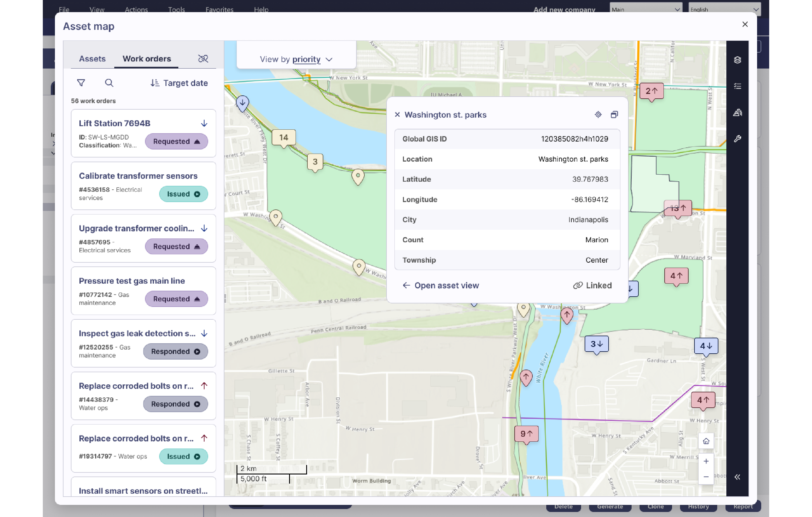Open the English language dropdown
812x517 pixels.
pyautogui.click(x=724, y=9)
